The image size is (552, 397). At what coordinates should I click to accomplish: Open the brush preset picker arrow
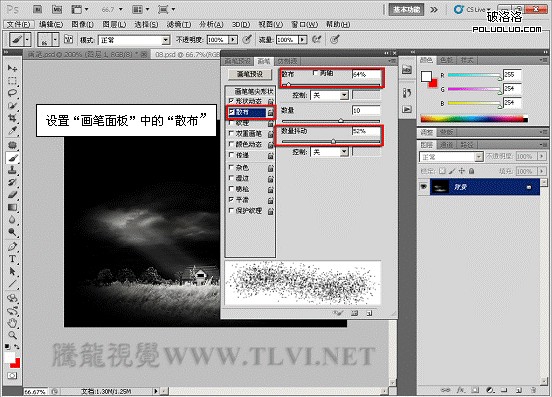[x=55, y=39]
